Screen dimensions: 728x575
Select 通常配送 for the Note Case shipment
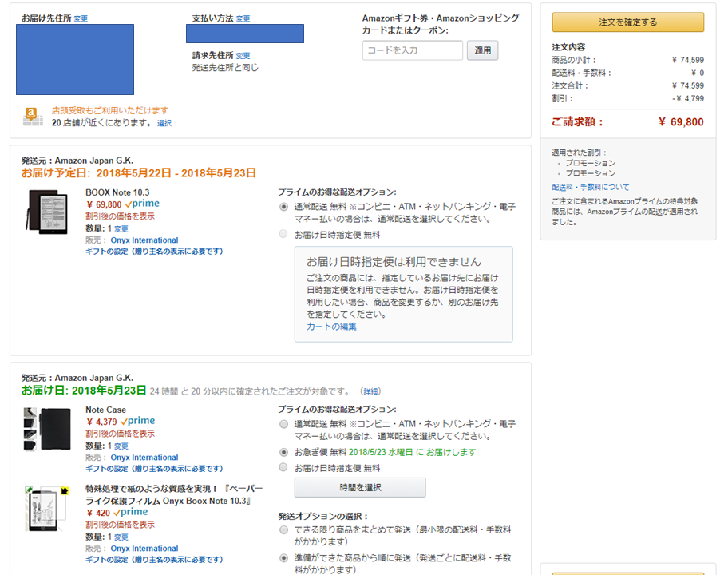pyautogui.click(x=283, y=424)
